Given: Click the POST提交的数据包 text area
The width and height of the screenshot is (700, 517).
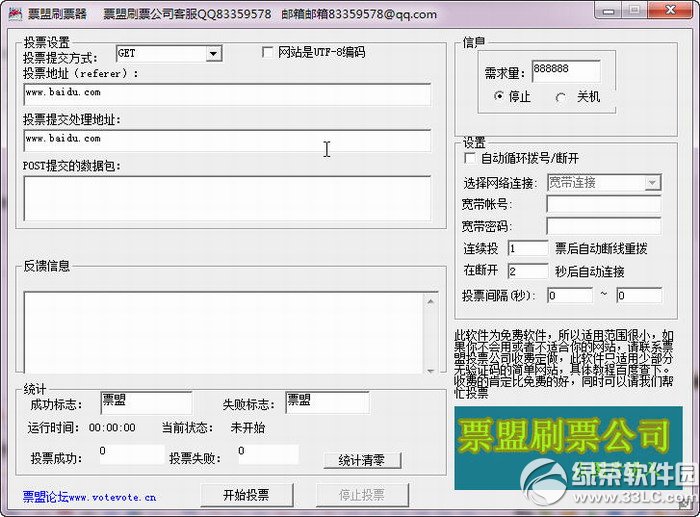Looking at the screenshot, I should 227,197.
